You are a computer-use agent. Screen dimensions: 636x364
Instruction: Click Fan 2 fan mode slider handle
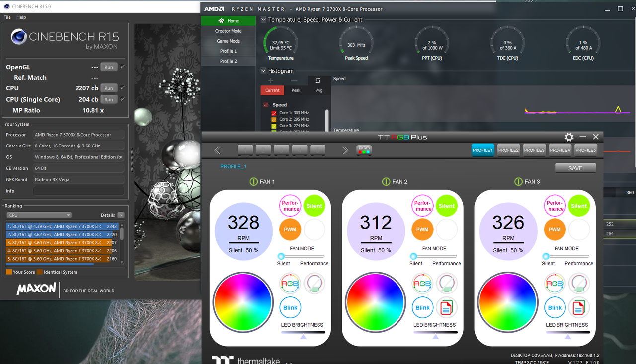(413, 256)
